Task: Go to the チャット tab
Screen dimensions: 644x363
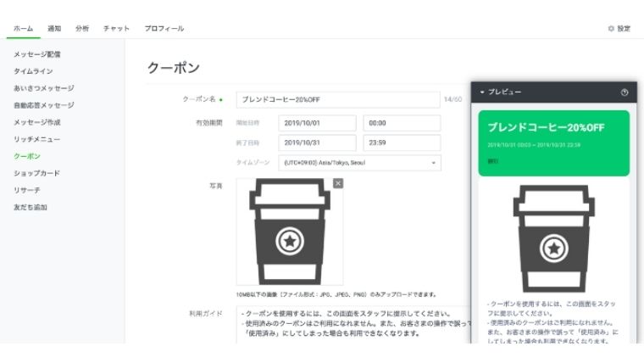Action: point(116,29)
